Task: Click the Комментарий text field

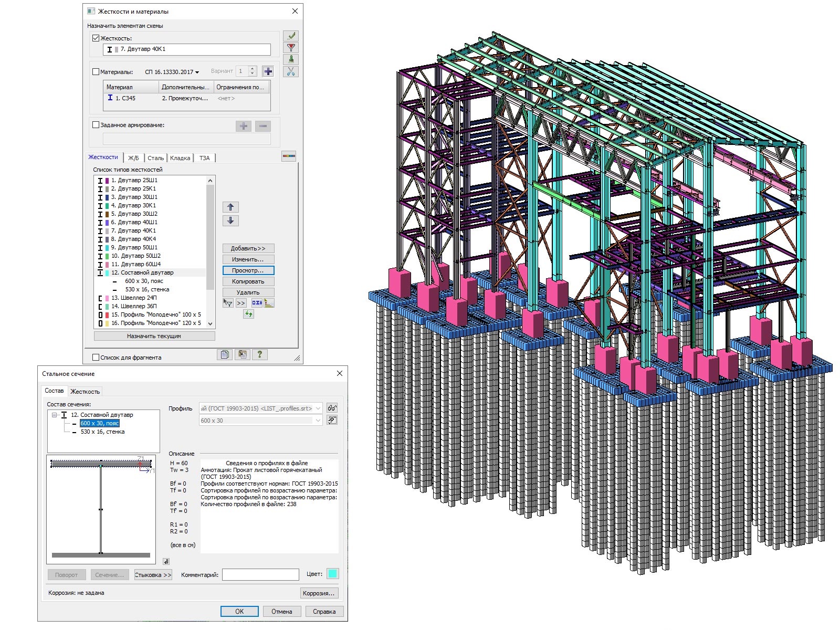Action: coord(260,575)
